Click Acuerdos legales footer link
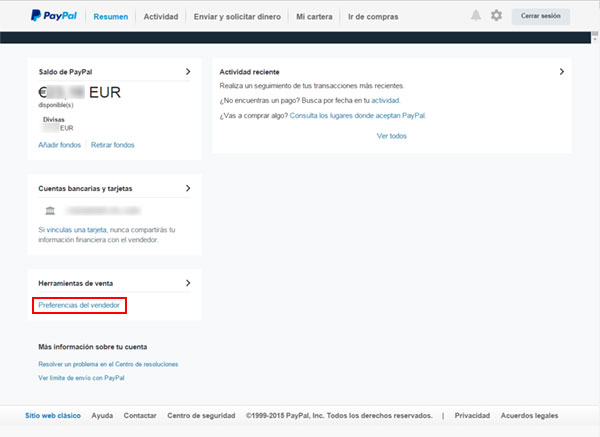 (x=529, y=416)
